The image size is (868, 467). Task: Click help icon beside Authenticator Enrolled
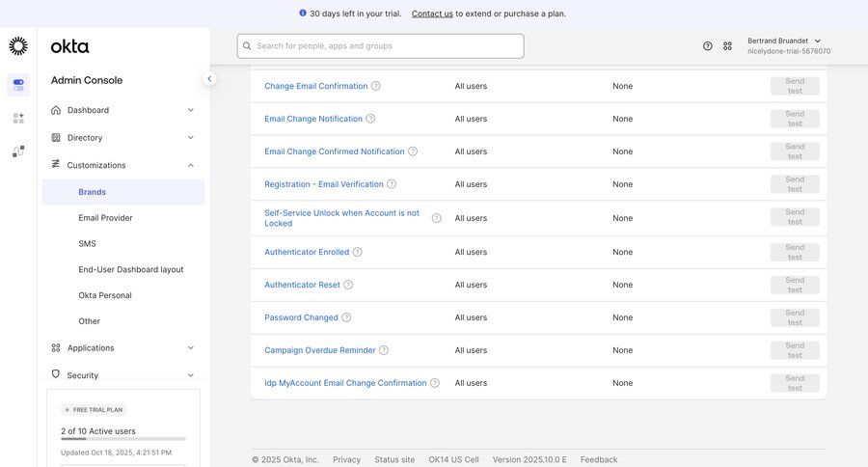pos(357,252)
